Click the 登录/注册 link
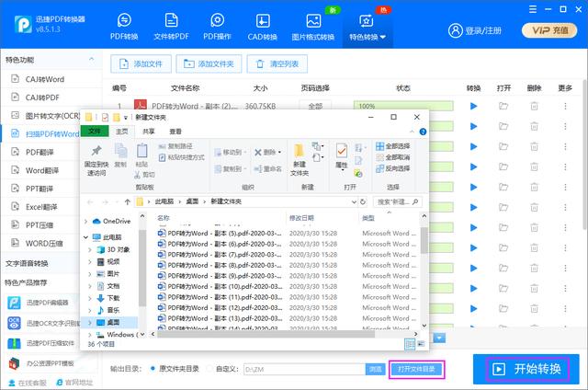588x390 pixels. tap(475, 30)
